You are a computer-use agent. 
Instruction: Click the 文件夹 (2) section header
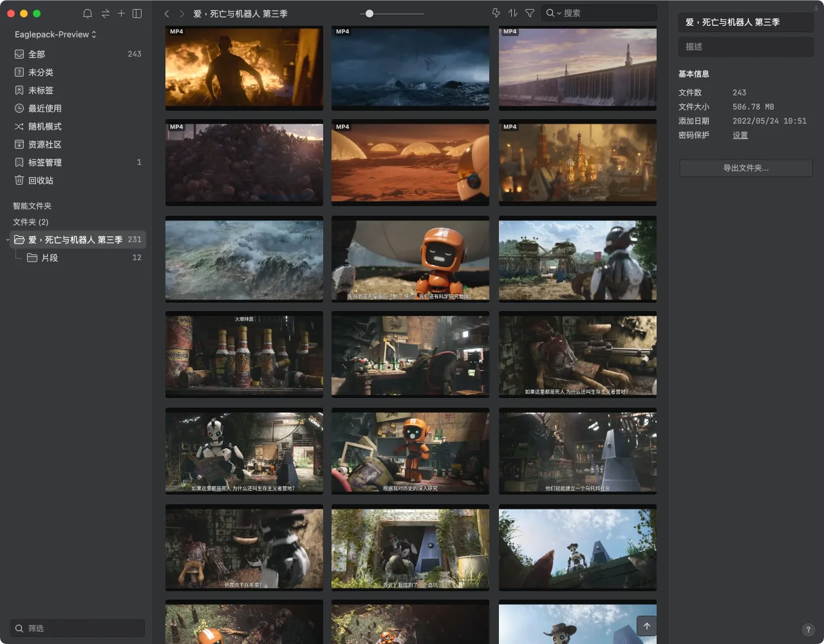(x=31, y=222)
